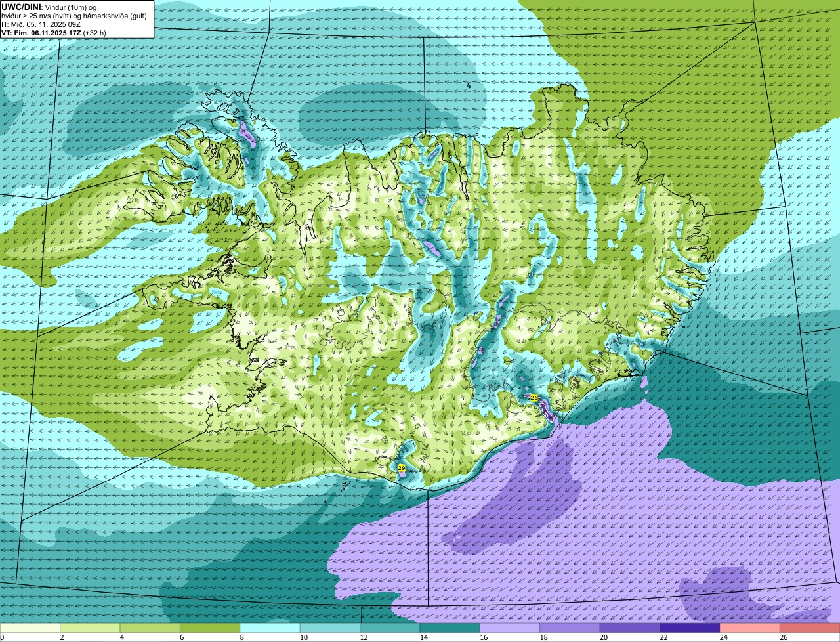Click the legend scale label '18'

[x=543, y=637]
